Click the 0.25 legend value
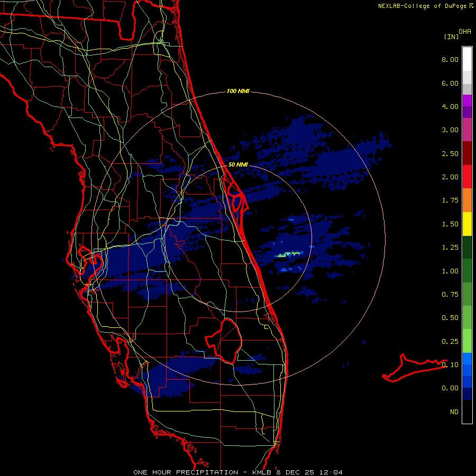 450,342
